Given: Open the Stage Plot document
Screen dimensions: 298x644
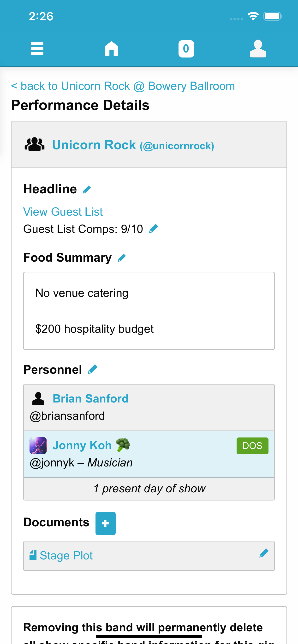Looking at the screenshot, I should click(x=66, y=556).
